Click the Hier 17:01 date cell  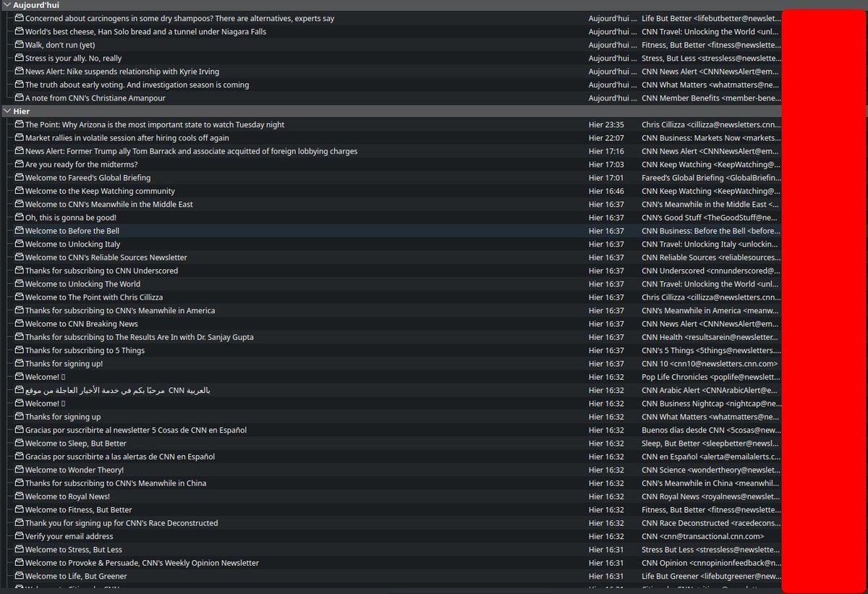point(606,177)
